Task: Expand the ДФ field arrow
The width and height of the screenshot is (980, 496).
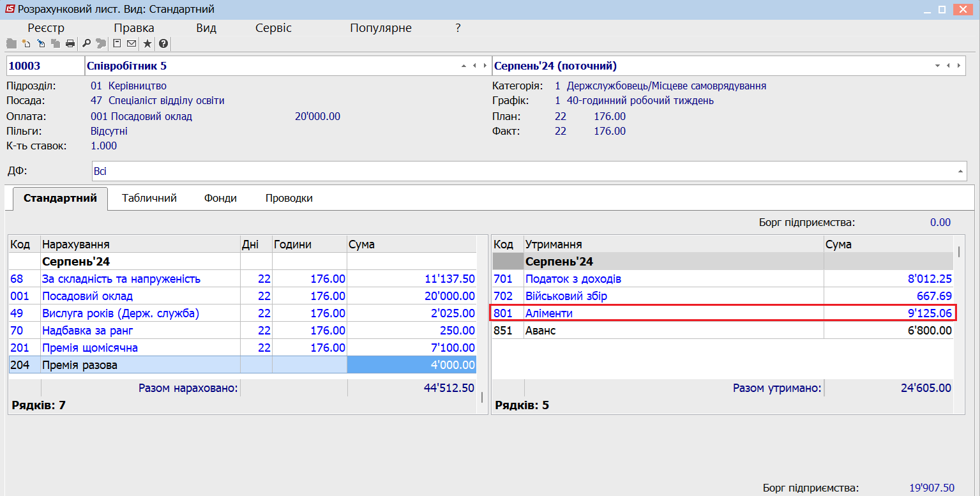Action: pyautogui.click(x=960, y=171)
